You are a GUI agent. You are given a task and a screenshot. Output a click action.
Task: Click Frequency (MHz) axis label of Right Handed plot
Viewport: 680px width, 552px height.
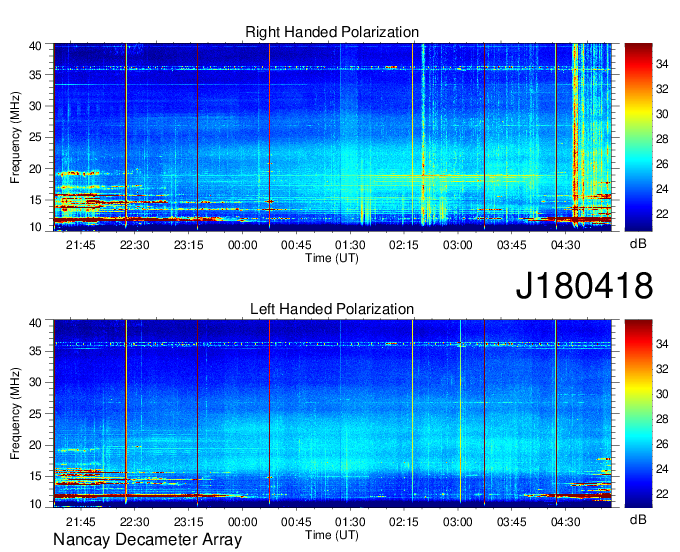point(16,137)
